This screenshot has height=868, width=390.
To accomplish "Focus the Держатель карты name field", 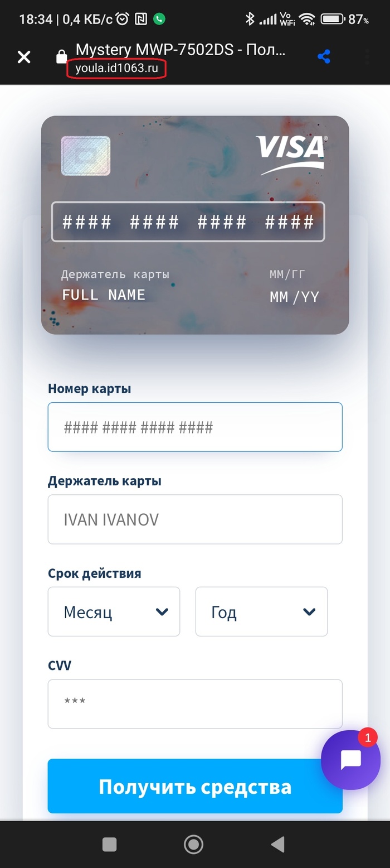I will [x=195, y=519].
